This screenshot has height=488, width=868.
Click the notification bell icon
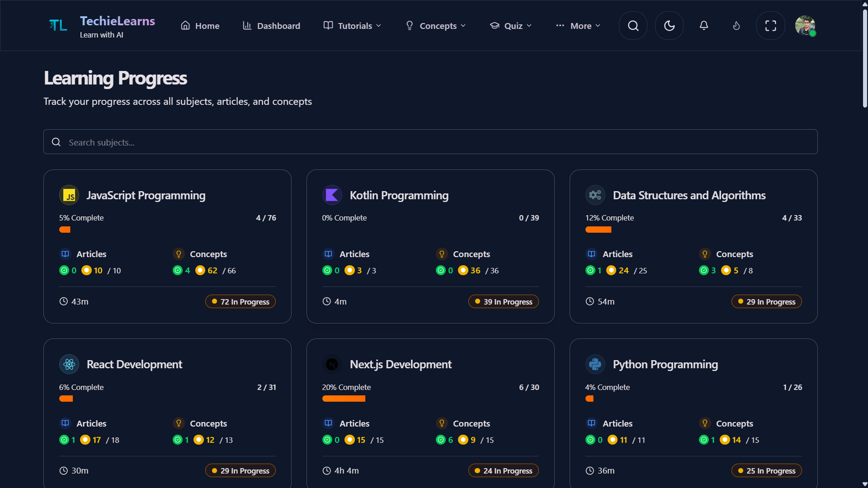pos(703,25)
